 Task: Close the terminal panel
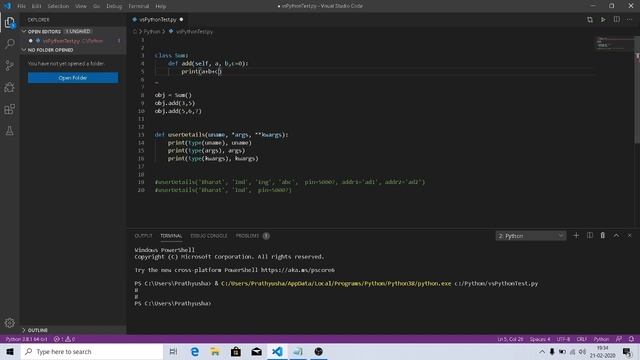click(629, 236)
